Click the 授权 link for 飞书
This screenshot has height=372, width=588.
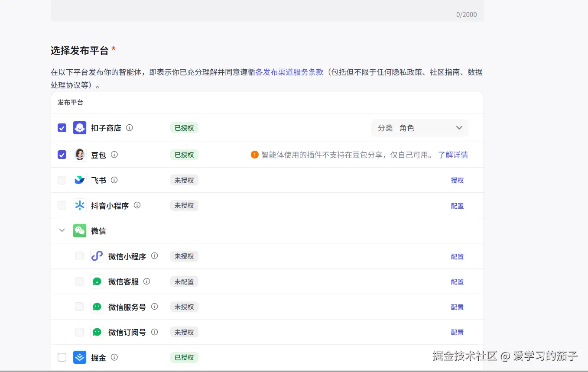click(457, 180)
